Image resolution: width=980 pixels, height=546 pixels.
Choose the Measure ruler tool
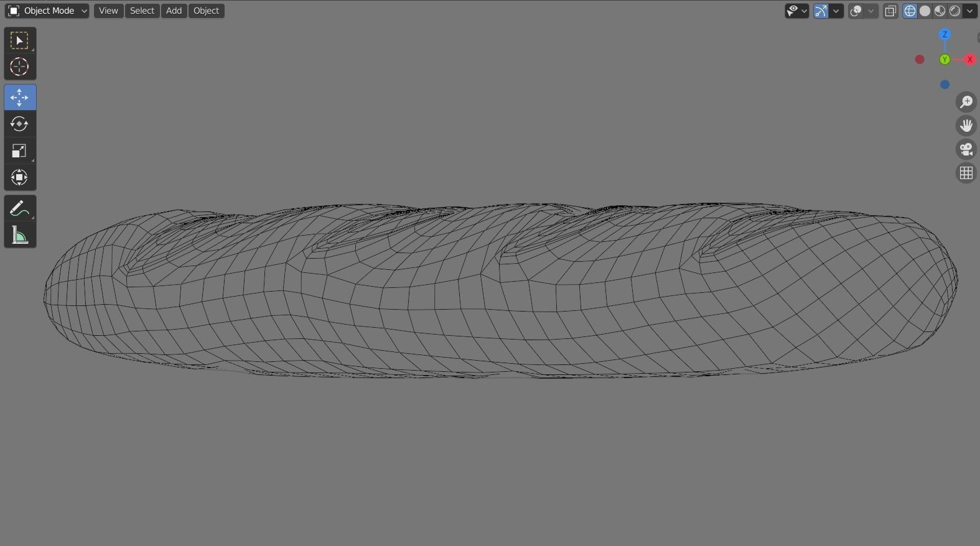point(20,235)
